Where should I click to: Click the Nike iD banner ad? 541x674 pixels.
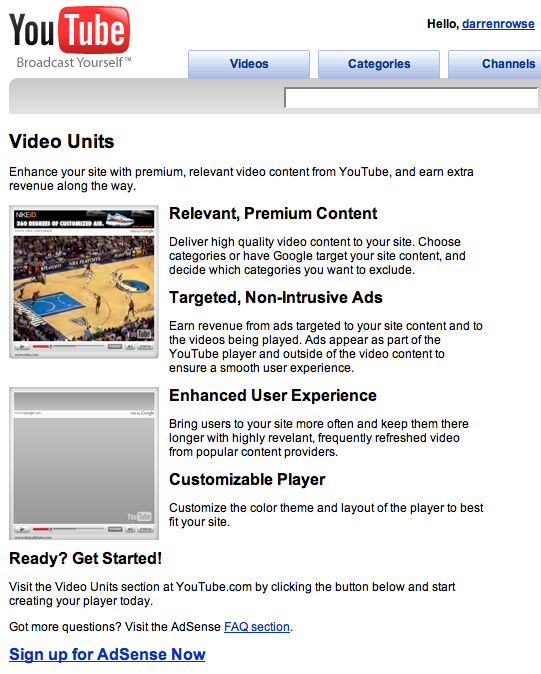[x=84, y=219]
